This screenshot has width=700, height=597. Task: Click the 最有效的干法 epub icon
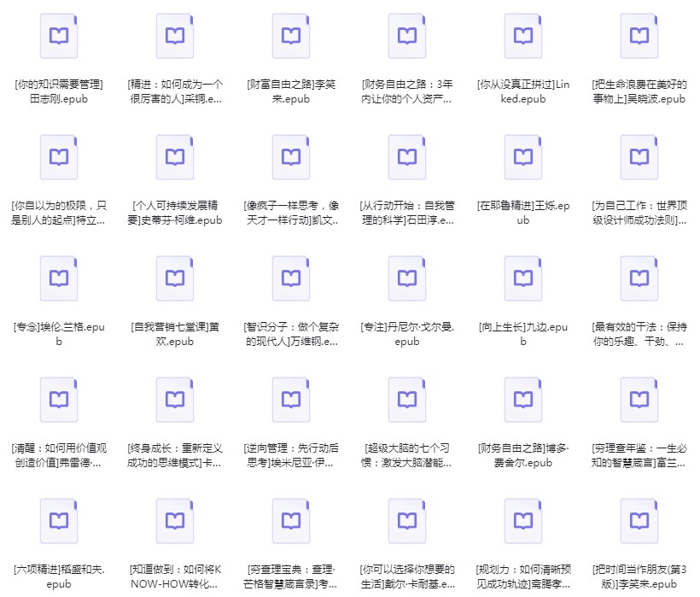coord(639,278)
